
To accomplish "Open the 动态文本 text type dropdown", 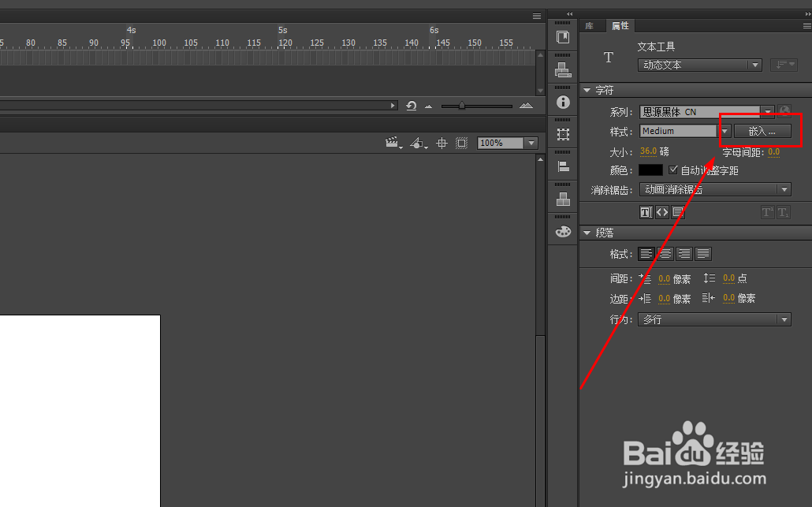I will pos(699,65).
